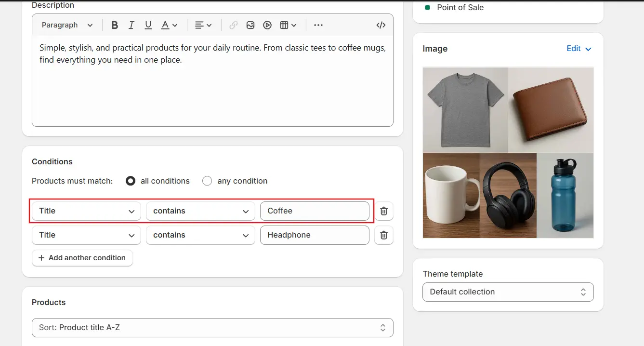This screenshot has height=346, width=644.
Task: Show HTML code view of description
Action: tap(381, 25)
